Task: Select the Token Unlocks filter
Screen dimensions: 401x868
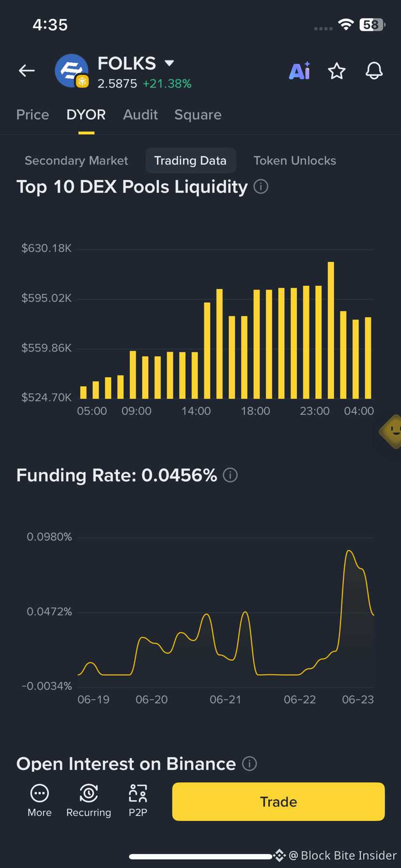Action: point(294,161)
